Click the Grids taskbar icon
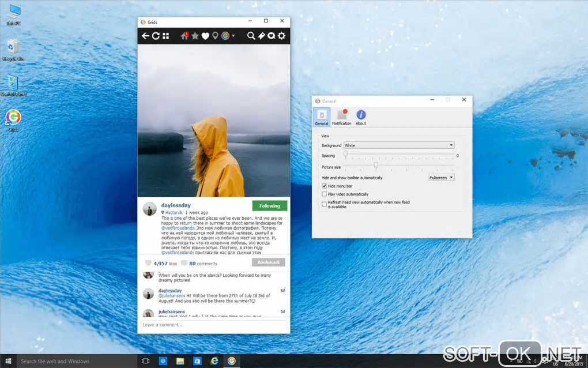Screen dimensions: 588x368 [232, 361]
